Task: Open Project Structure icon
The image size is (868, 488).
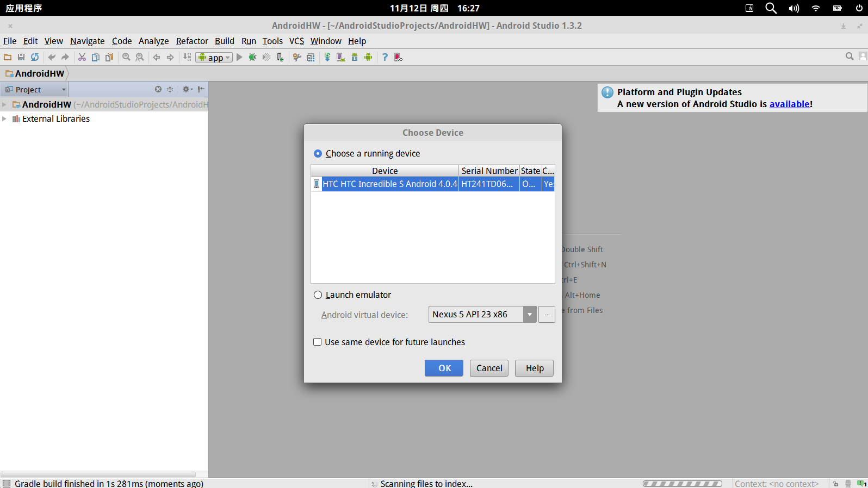Action: pyautogui.click(x=311, y=57)
